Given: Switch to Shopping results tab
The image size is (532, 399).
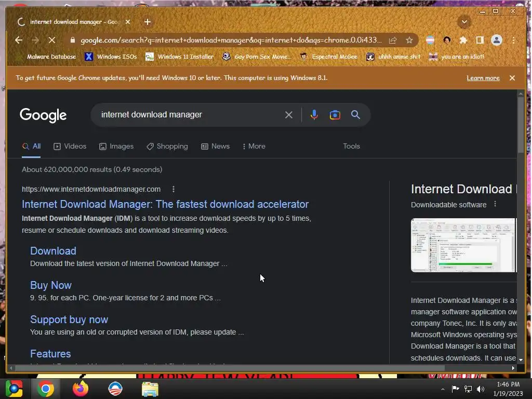Looking at the screenshot, I should point(167,146).
